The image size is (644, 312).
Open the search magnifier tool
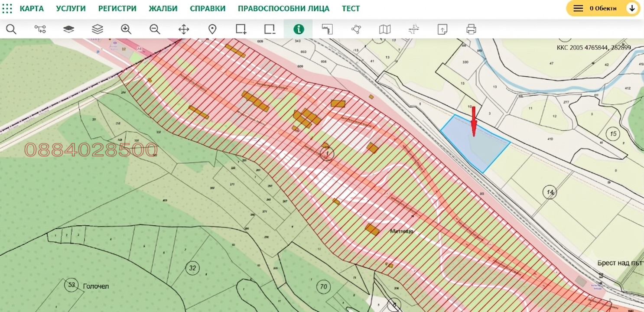(x=11, y=29)
